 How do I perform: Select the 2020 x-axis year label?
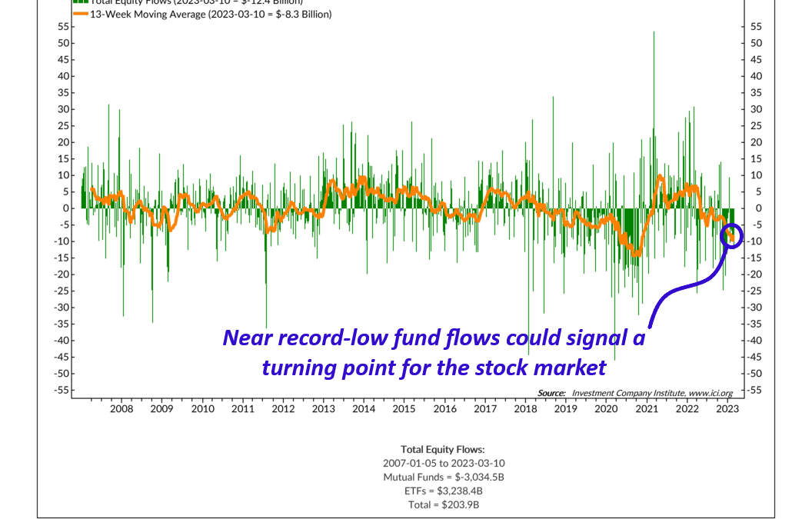[x=606, y=409]
